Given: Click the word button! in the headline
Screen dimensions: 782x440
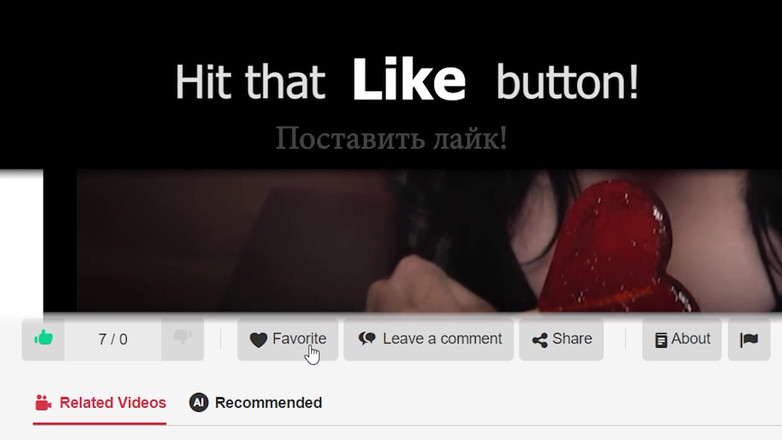Looking at the screenshot, I should (x=568, y=82).
